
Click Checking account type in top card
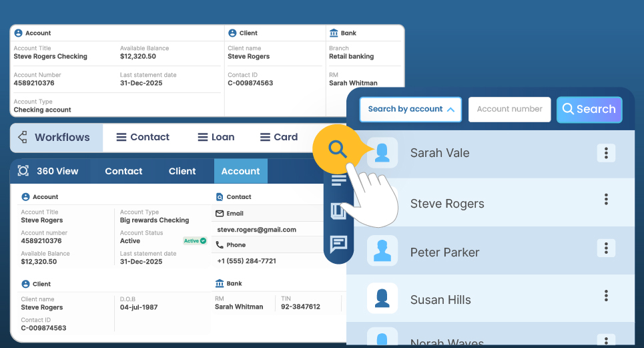(x=42, y=110)
